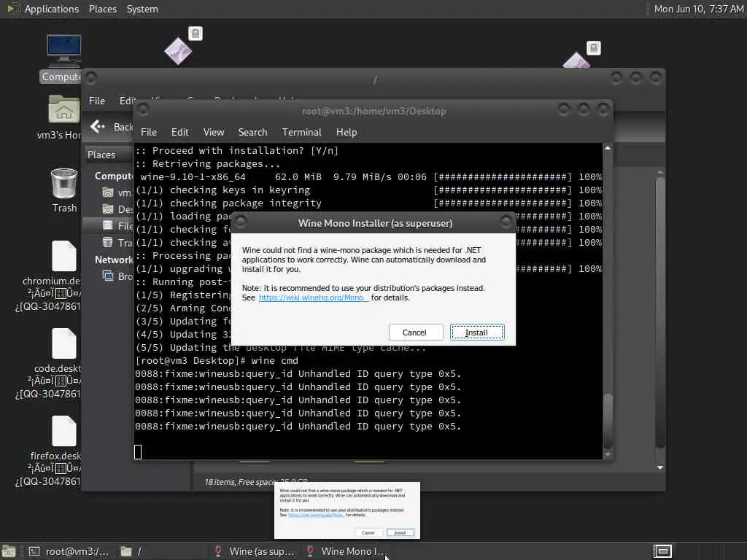Open the file manager's File menu
Screen dimensions: 747x560
pyautogui.click(x=97, y=101)
